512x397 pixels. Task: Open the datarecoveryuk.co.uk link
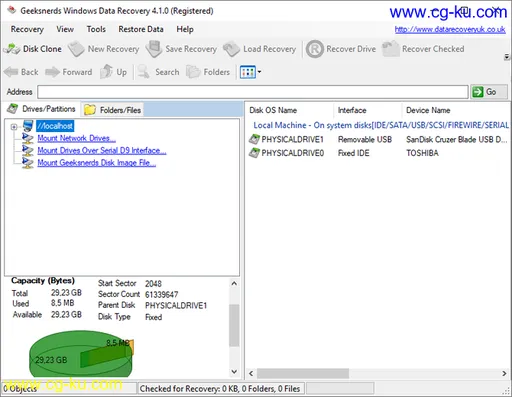(x=450, y=29)
